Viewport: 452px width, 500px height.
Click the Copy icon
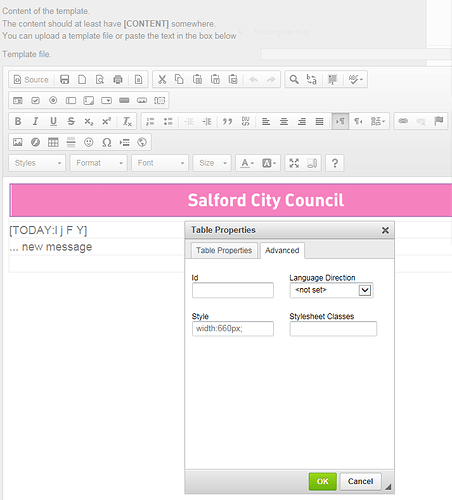pyautogui.click(x=179, y=79)
